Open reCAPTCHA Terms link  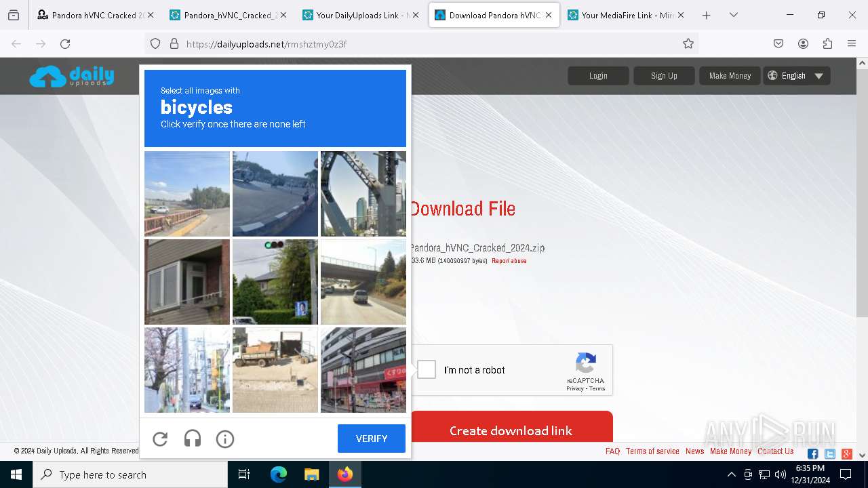(597, 388)
